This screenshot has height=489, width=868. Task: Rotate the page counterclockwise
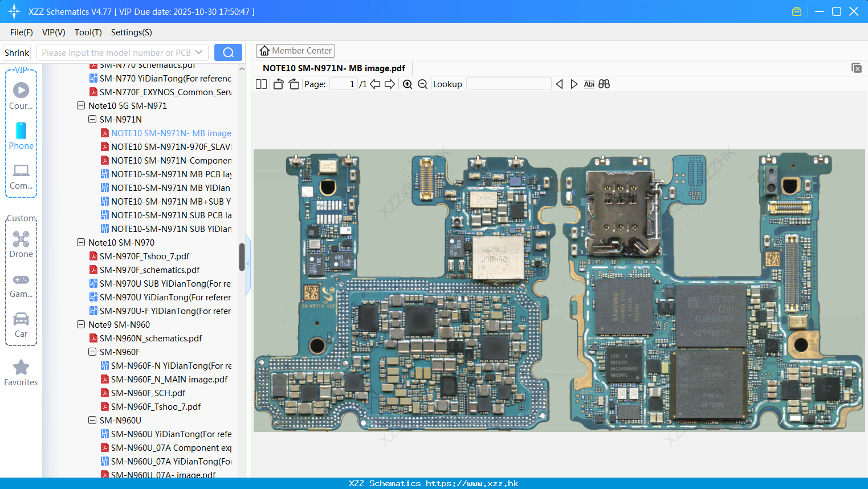(x=278, y=84)
